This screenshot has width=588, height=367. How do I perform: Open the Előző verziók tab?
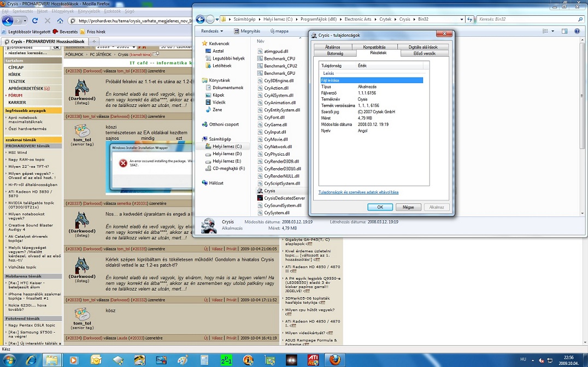click(x=425, y=53)
